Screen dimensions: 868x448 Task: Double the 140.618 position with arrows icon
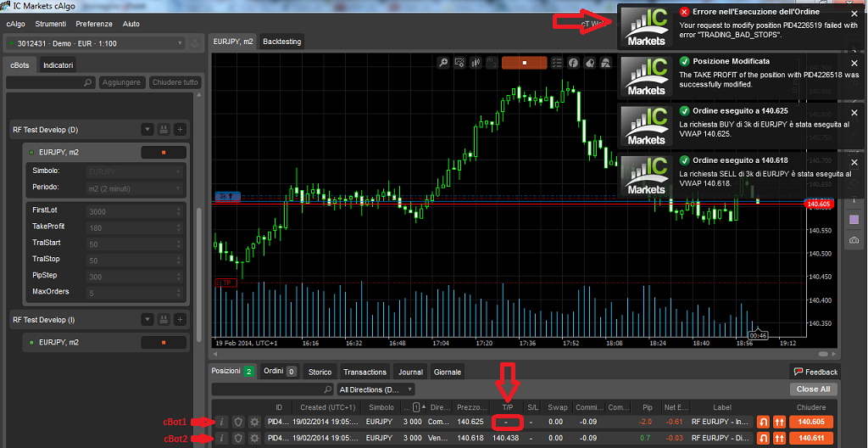point(781,438)
